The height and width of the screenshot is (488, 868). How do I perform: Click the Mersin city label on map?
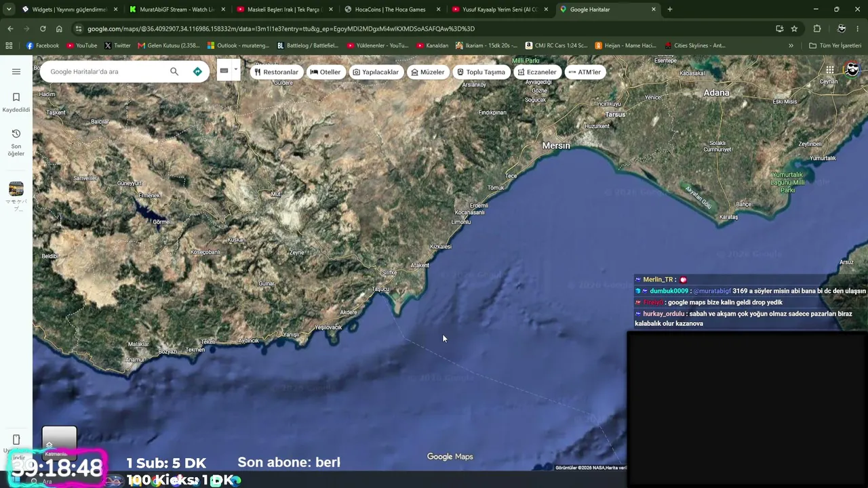coord(556,146)
